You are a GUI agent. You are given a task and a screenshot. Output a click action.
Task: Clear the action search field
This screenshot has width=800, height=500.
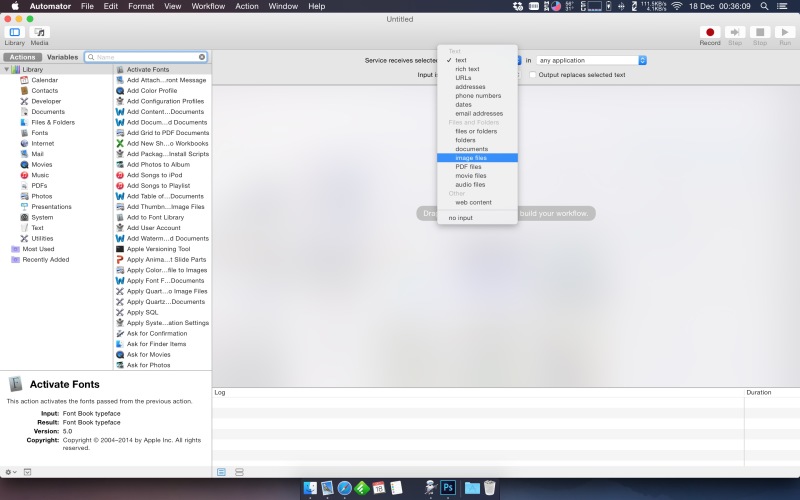pos(202,57)
